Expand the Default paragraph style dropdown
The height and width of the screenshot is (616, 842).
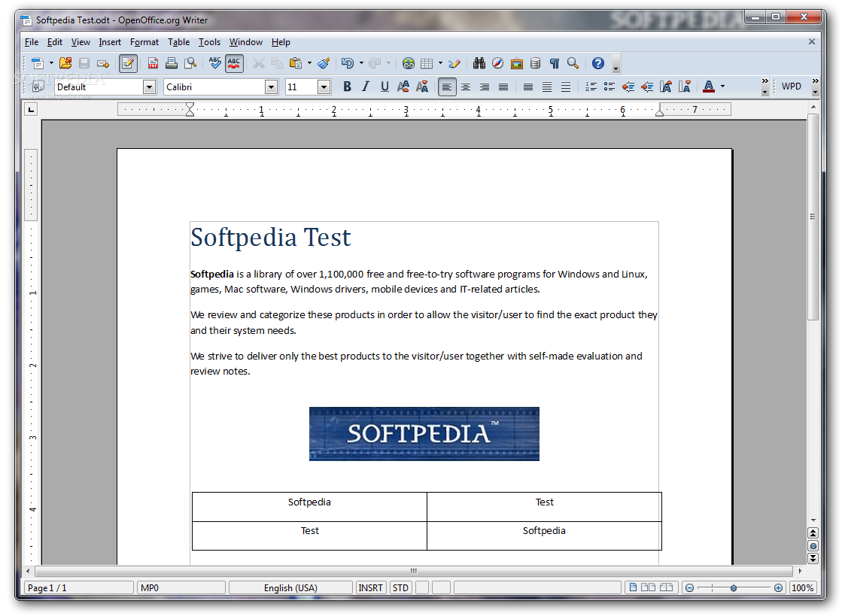point(149,87)
